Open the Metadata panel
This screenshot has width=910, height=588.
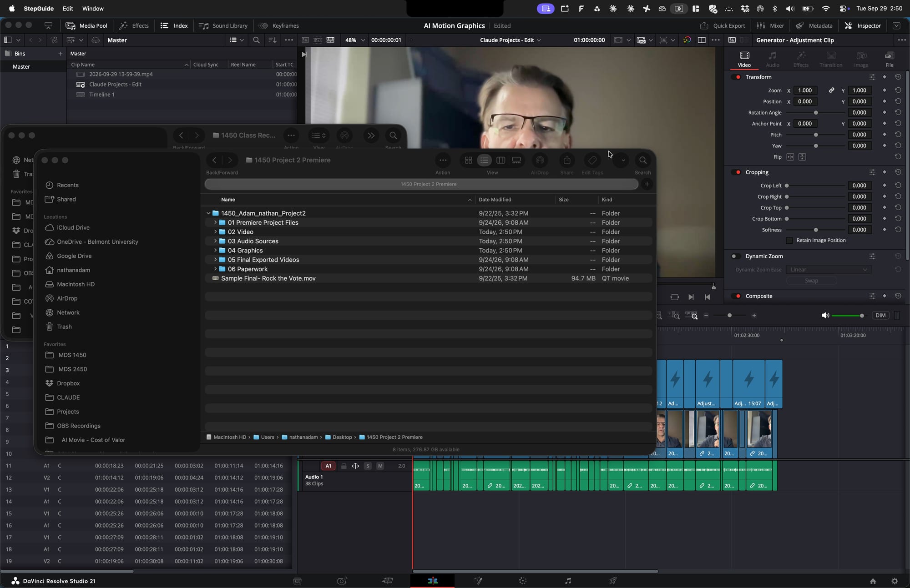(814, 25)
